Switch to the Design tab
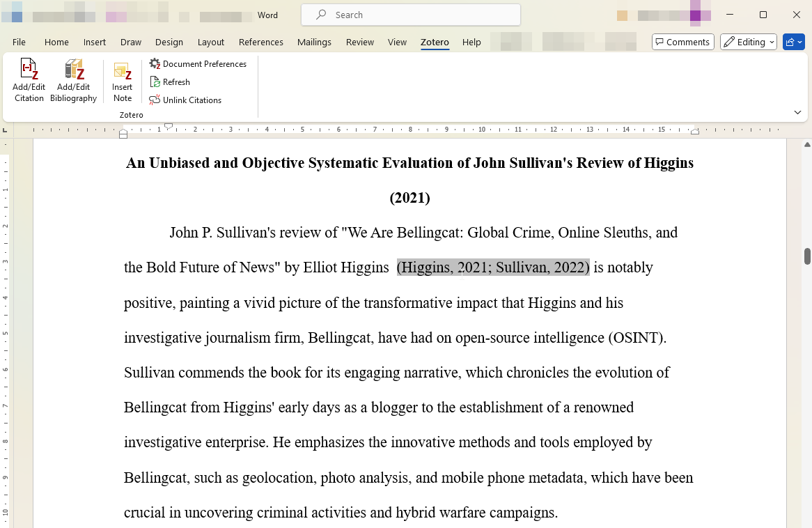The height and width of the screenshot is (528, 812). pos(169,42)
